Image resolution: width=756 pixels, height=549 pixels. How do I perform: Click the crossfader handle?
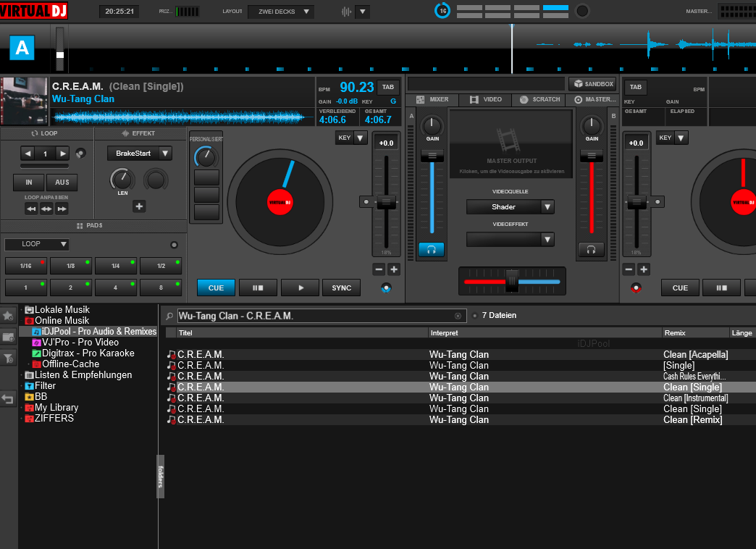point(511,281)
